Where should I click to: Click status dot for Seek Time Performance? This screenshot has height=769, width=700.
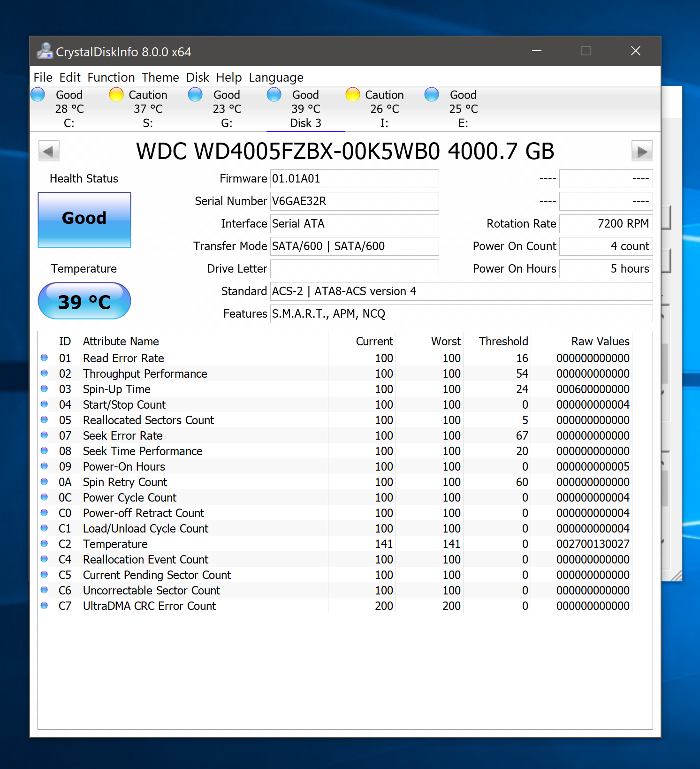pos(44,451)
